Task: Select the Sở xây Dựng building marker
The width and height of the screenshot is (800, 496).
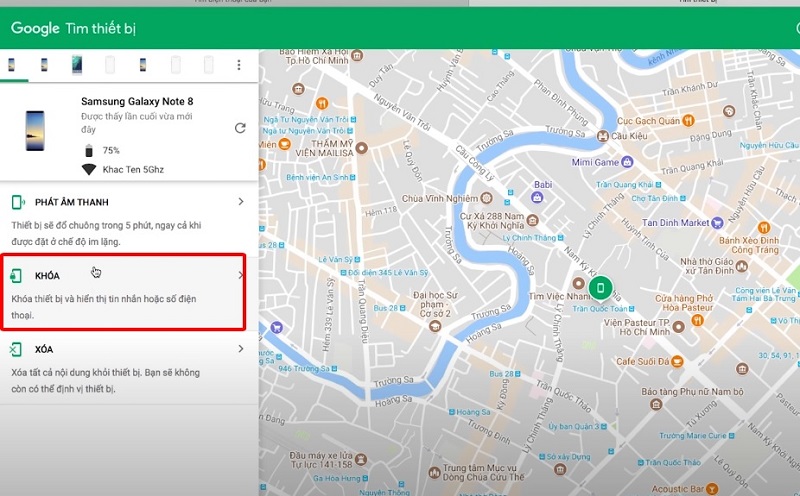Action: (560, 469)
